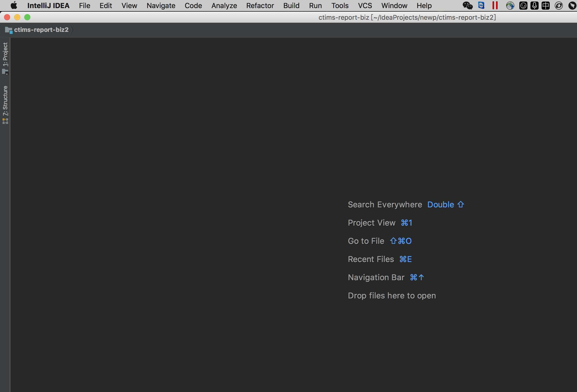Click the ctims-report-biz2 breadcrumb in navigation bar
The width and height of the screenshot is (577, 392).
(41, 30)
